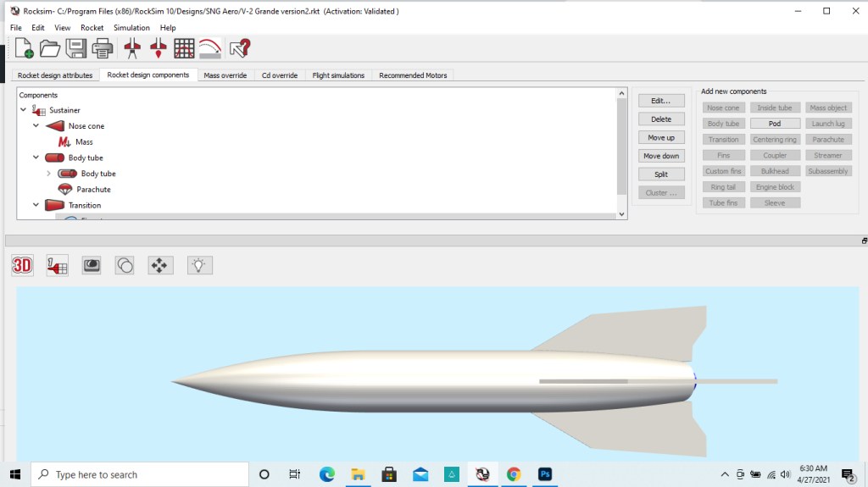
Task: Toggle the 3D view button
Action: (22, 265)
